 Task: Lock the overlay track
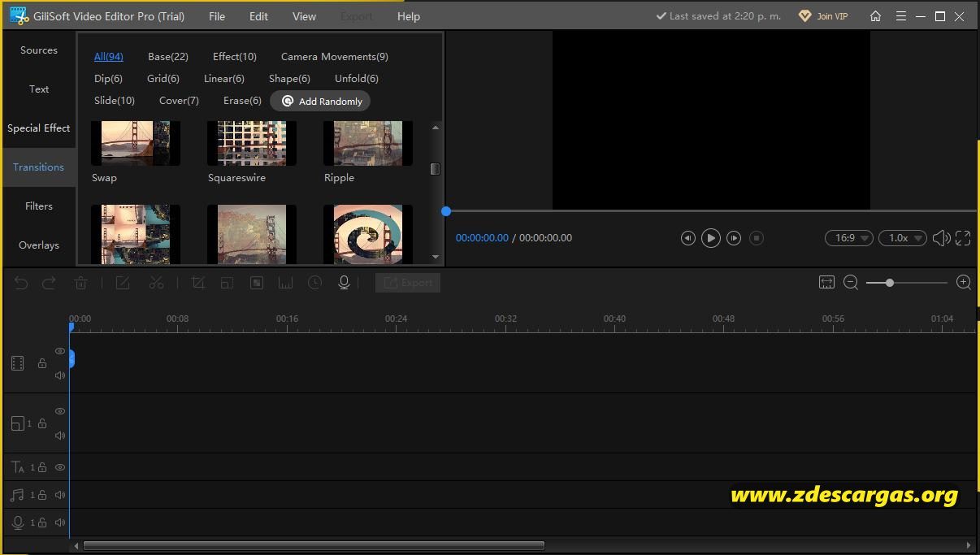click(x=42, y=423)
